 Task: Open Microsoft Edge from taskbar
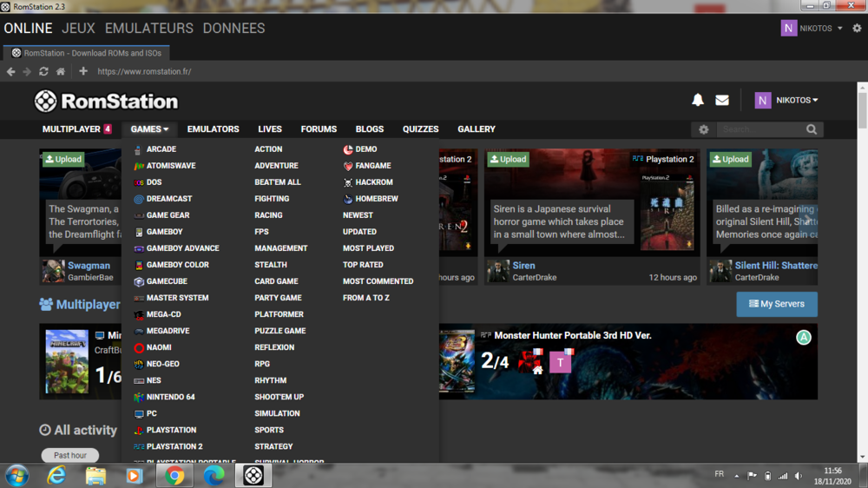pyautogui.click(x=214, y=475)
